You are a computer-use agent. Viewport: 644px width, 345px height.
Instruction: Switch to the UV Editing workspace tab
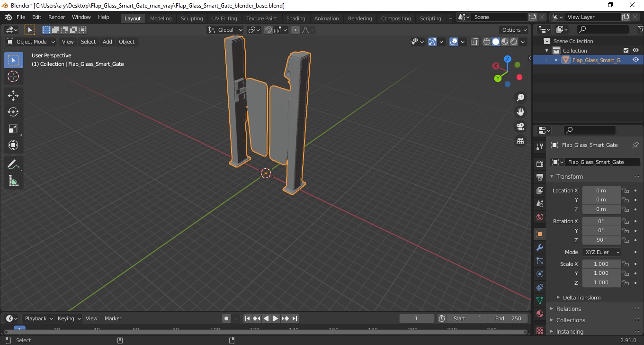(x=224, y=18)
